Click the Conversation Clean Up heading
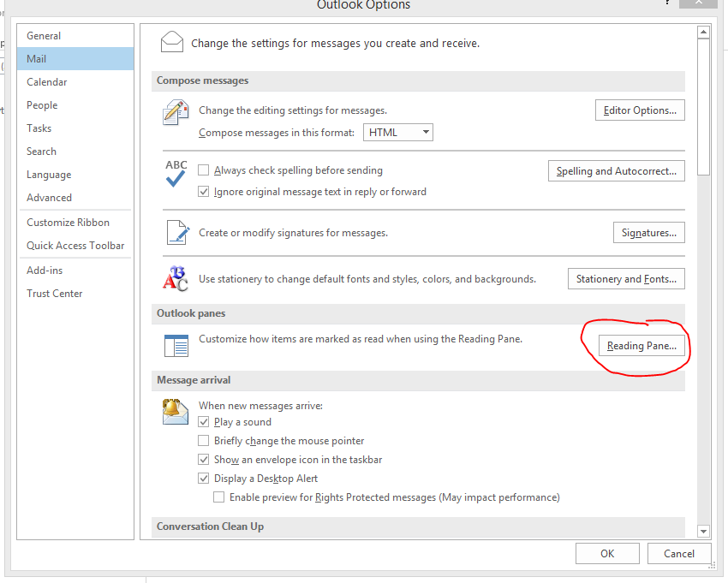The image size is (728, 583). (x=211, y=526)
